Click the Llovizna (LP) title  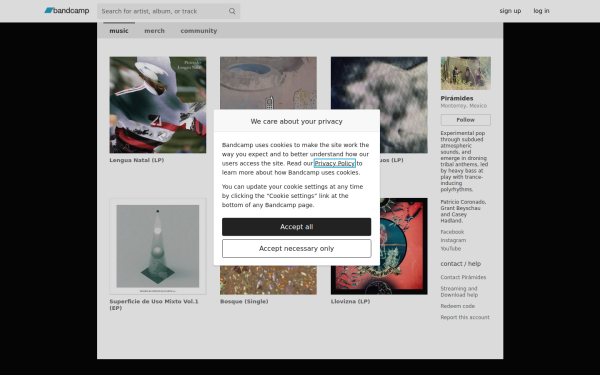pos(350,302)
